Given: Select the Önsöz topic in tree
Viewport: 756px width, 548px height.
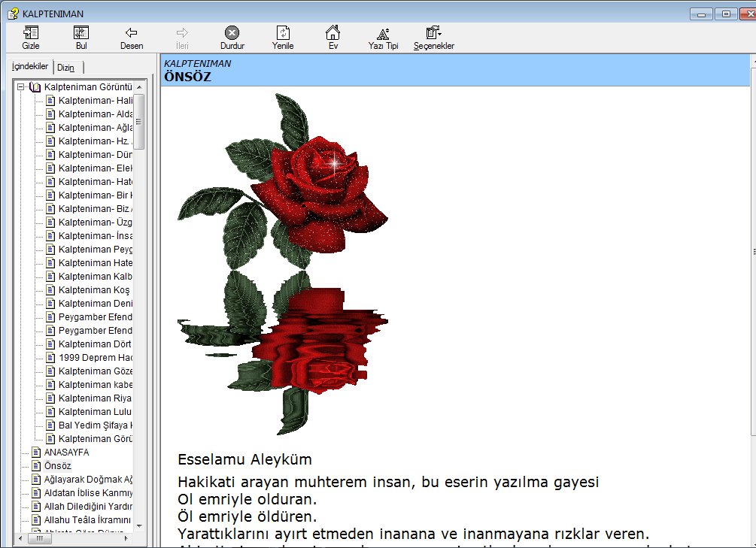Looking at the screenshot, I should coord(57,466).
